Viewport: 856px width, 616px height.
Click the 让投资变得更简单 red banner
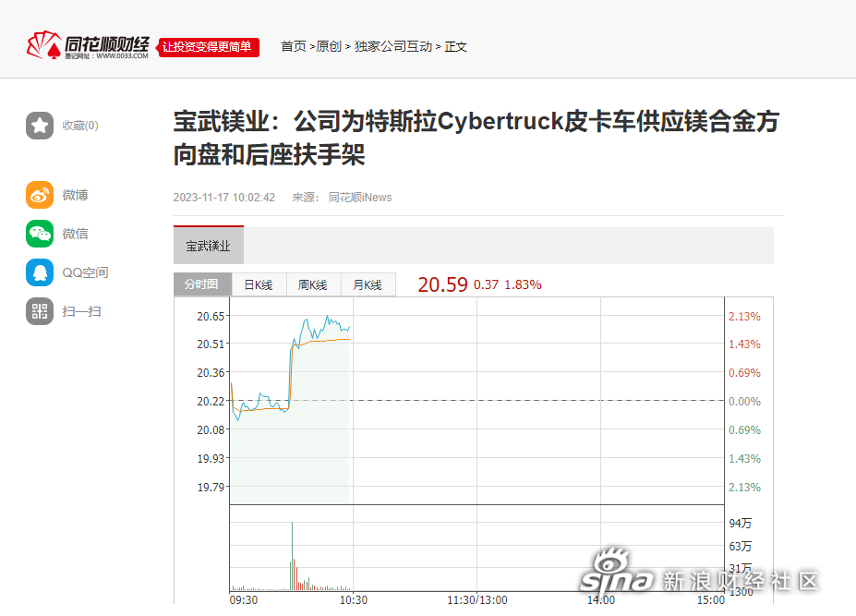point(208,47)
